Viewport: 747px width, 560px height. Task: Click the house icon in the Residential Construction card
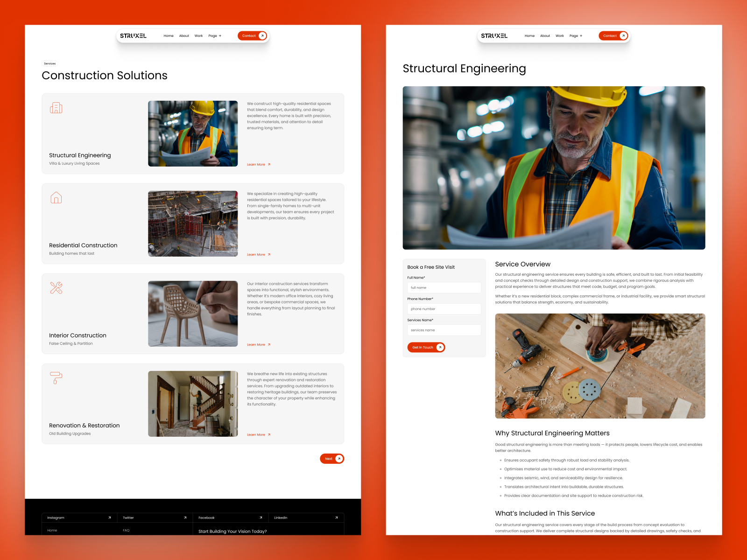(56, 198)
